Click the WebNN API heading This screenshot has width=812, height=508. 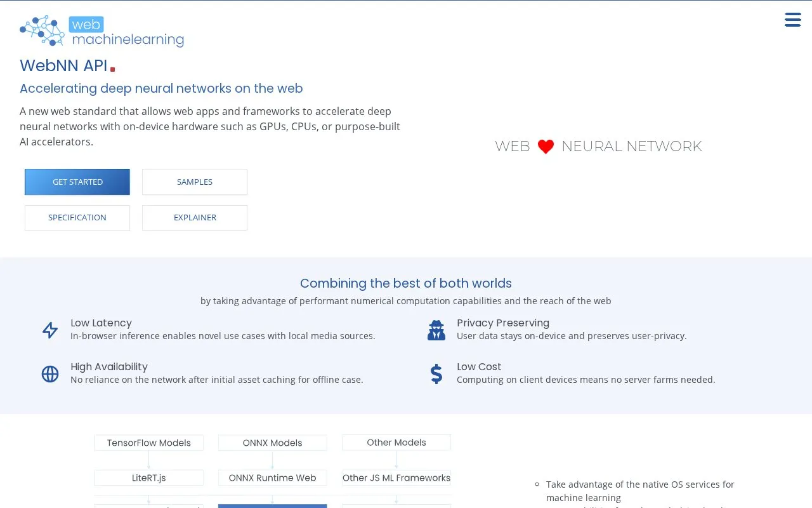coord(63,65)
